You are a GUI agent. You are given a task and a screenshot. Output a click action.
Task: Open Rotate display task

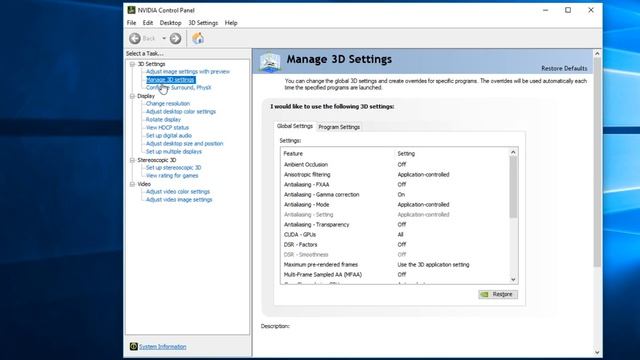pos(163,120)
